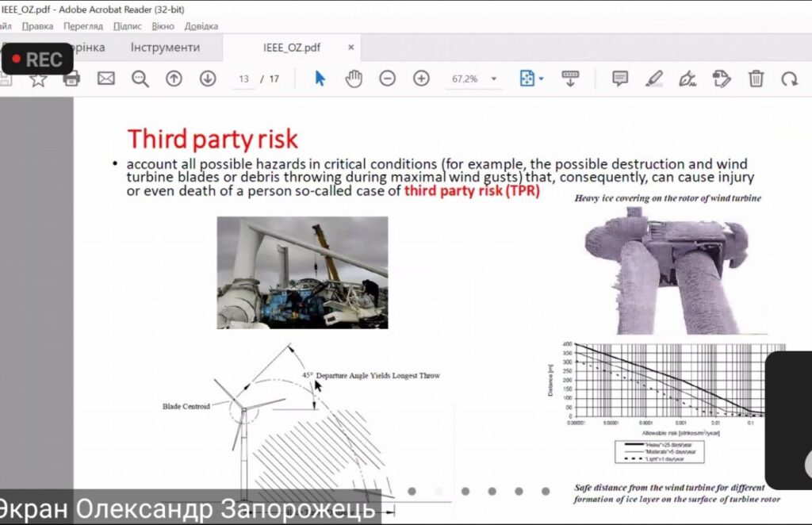Open the Перегляд menu
The image size is (812, 525).
pos(83,26)
